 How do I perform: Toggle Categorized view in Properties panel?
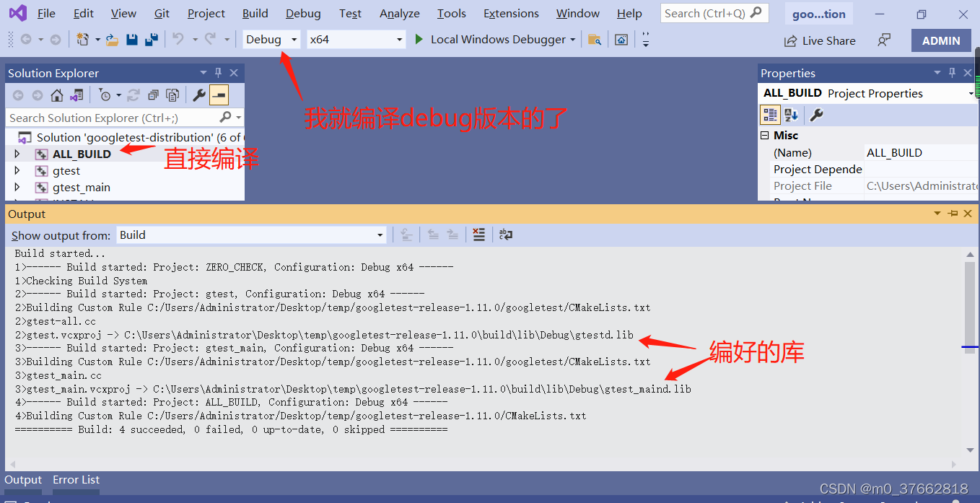pos(770,115)
